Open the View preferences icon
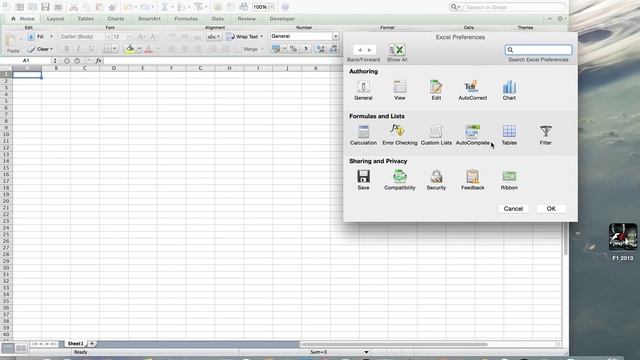Image resolution: width=640 pixels, height=360 pixels. pyautogui.click(x=400, y=90)
